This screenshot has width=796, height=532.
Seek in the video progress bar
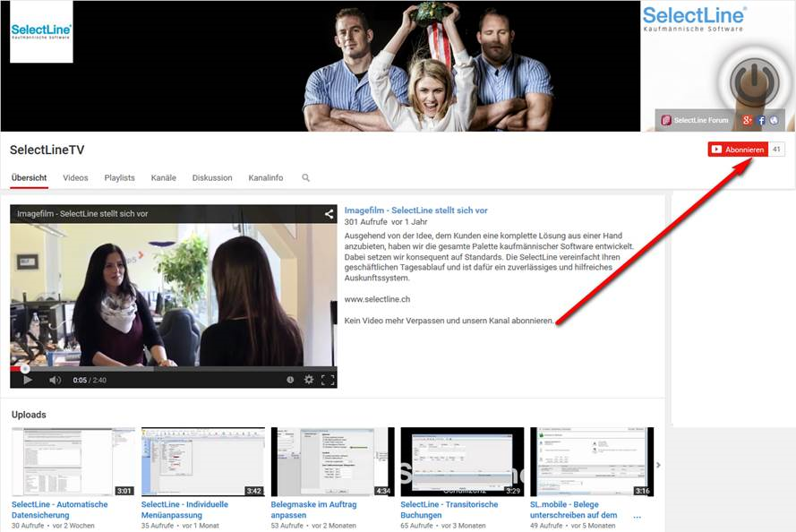pyautogui.click(x=174, y=368)
